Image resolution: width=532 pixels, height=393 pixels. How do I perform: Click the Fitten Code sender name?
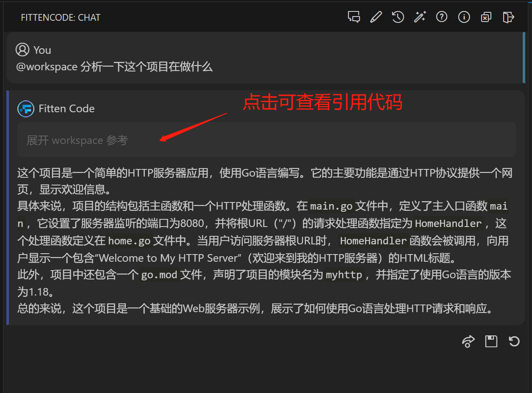[66, 109]
